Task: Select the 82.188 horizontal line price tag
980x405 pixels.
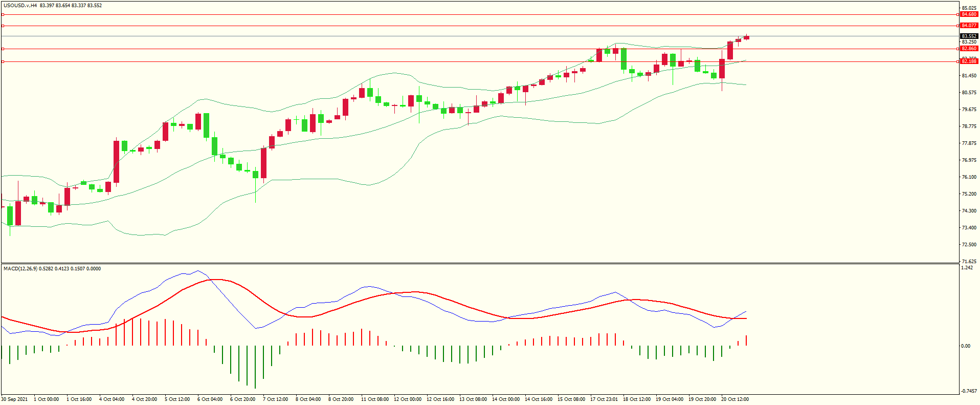Action: (x=969, y=61)
